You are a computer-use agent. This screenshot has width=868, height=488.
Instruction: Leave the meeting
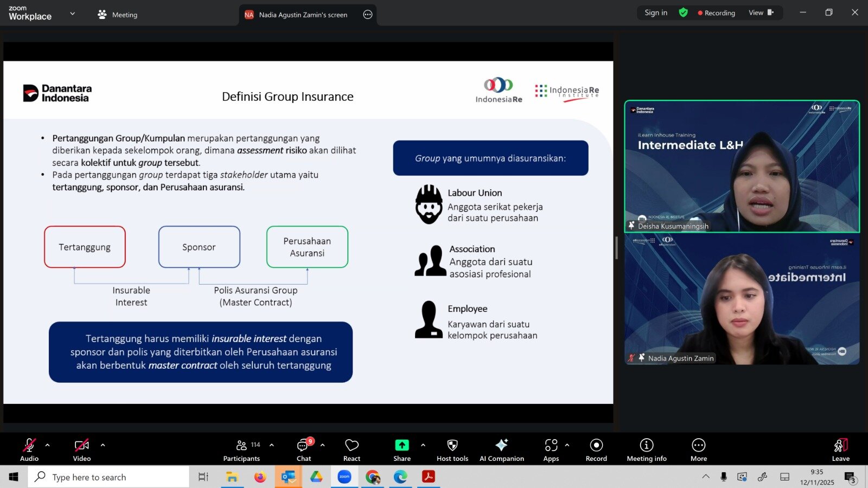pos(840,450)
